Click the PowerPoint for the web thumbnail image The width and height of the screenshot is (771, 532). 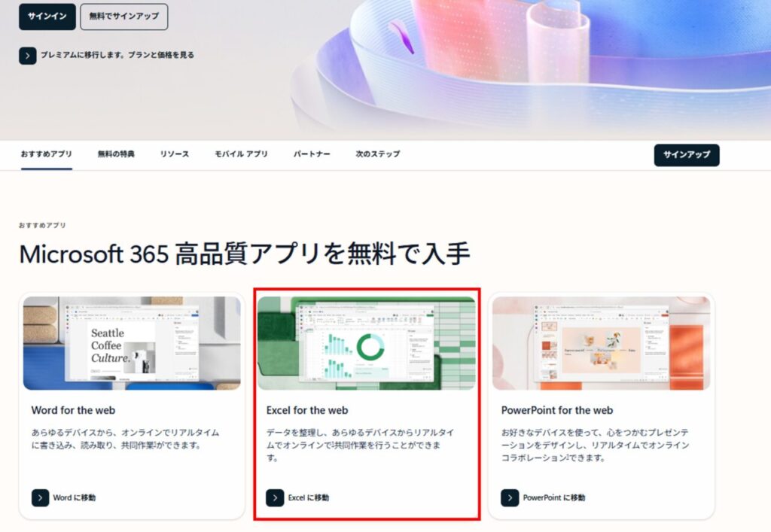(602, 343)
